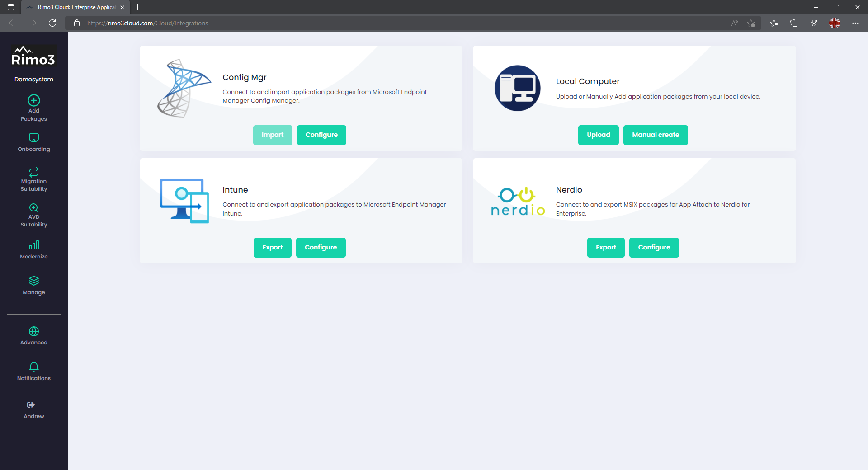
Task: Open the tab actions menu icon
Action: (x=11, y=7)
